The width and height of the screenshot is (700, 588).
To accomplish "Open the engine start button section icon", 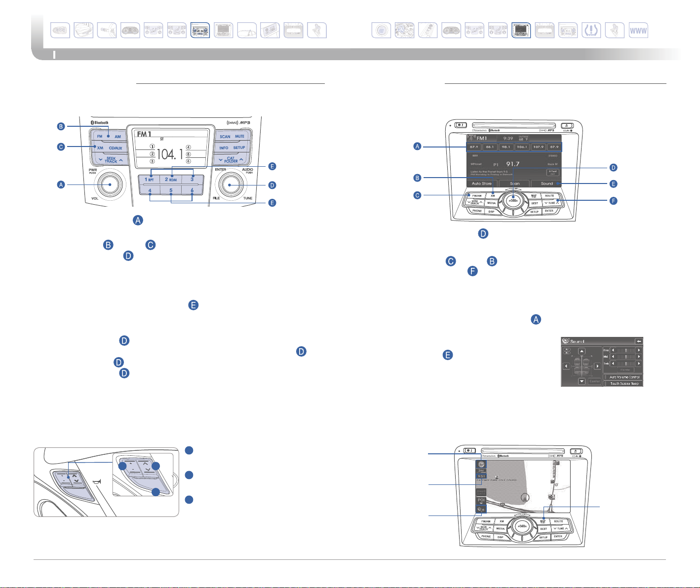I will 381,31.
